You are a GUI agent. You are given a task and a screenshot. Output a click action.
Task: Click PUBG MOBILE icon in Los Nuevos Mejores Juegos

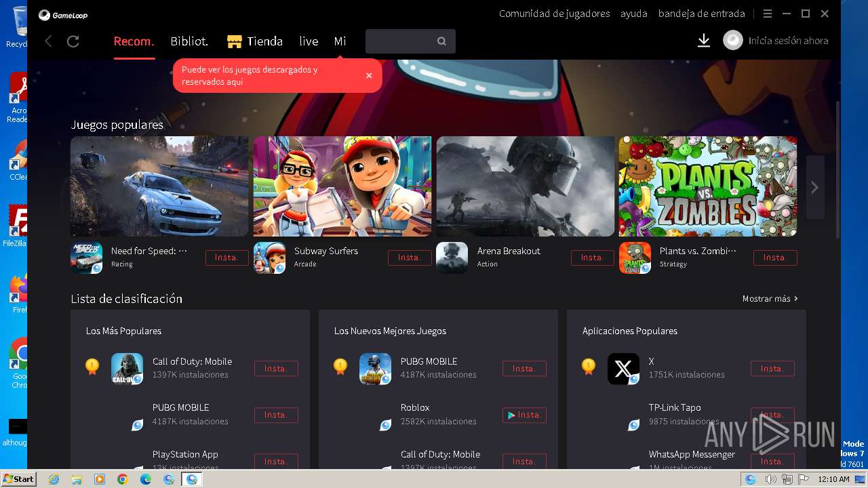point(376,369)
